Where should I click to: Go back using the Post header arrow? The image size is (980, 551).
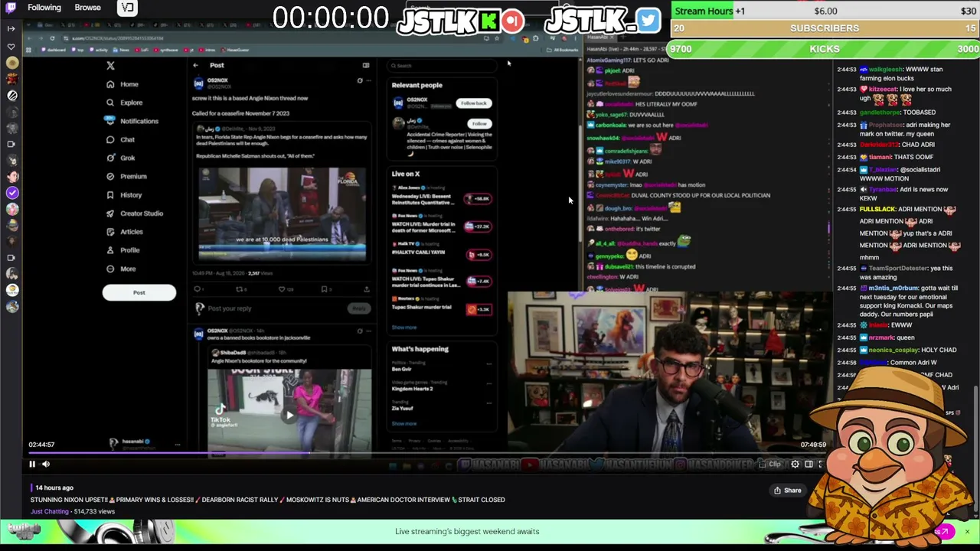pyautogui.click(x=196, y=66)
